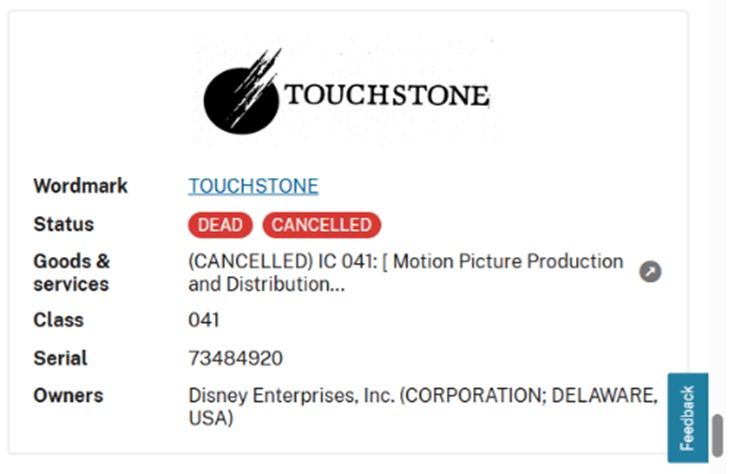The image size is (748, 474).
Task: Click the scrollbar track above the thumb
Action: [x=717, y=200]
